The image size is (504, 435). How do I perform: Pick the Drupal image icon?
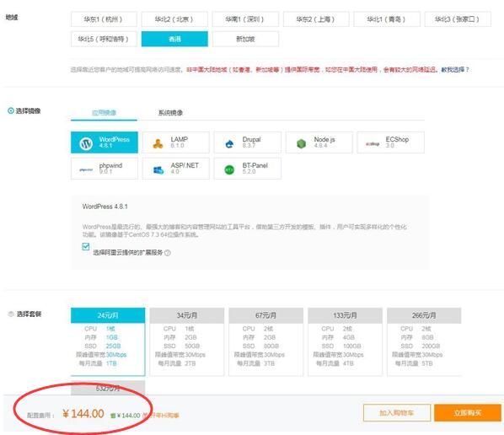point(229,144)
